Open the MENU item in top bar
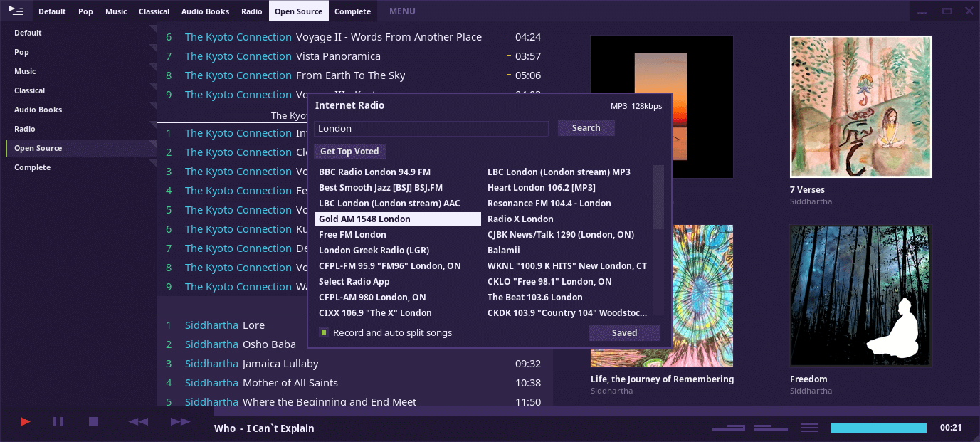The width and height of the screenshot is (980, 442). tap(402, 11)
